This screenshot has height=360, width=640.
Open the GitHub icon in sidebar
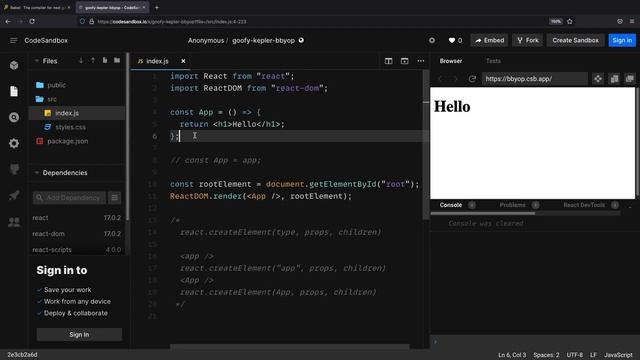(x=14, y=169)
